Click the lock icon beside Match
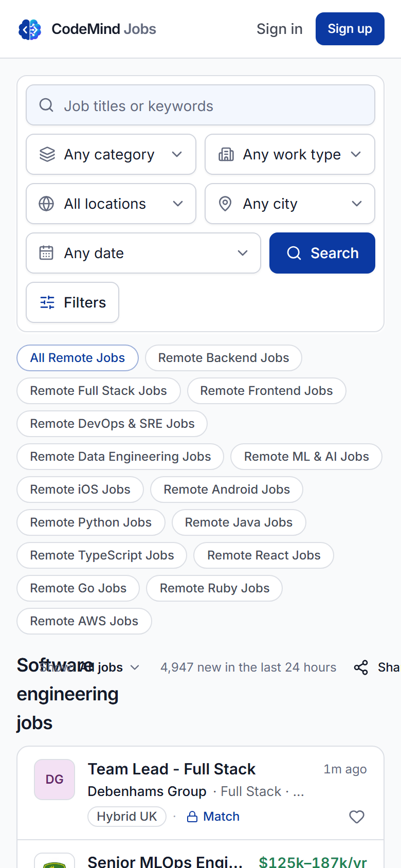 (192, 817)
